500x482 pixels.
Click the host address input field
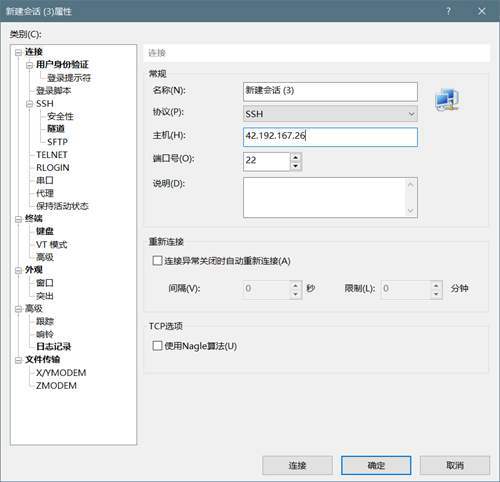tap(330, 137)
